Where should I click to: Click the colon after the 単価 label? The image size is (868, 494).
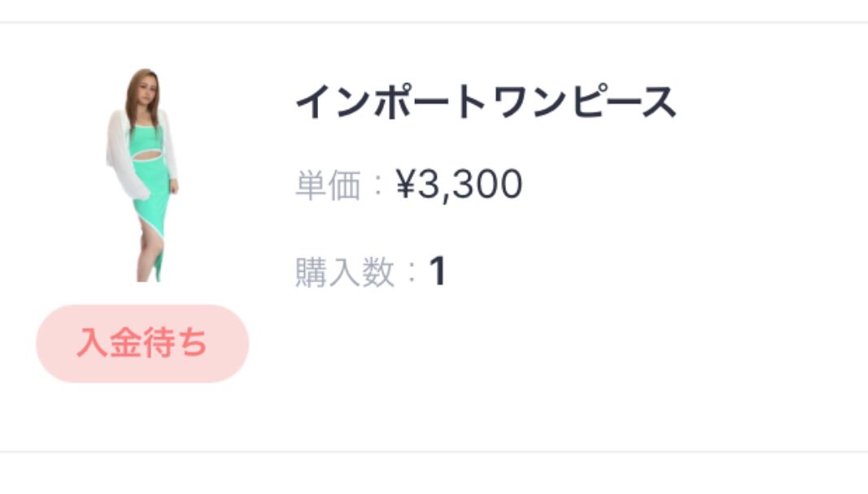point(377,186)
